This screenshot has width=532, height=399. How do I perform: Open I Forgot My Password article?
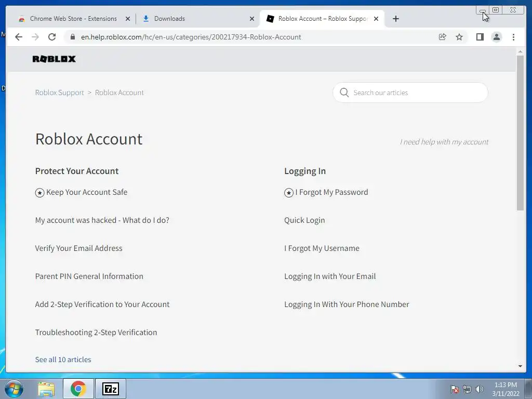(332, 192)
